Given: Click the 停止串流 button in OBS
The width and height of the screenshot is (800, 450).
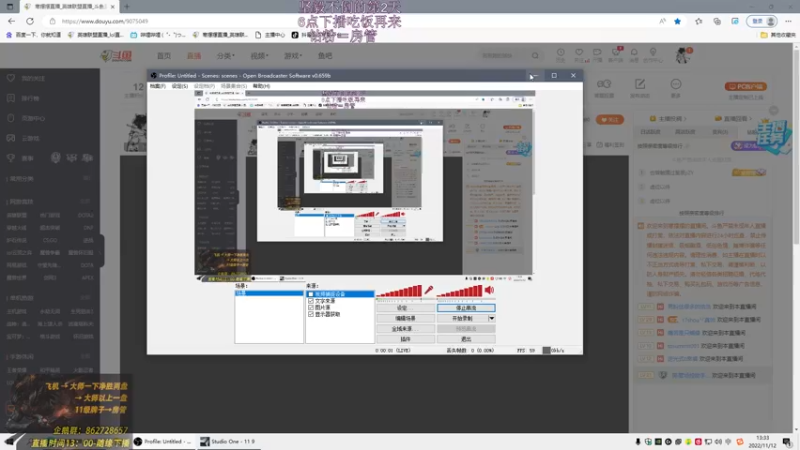Looking at the screenshot, I should pyautogui.click(x=466, y=308).
